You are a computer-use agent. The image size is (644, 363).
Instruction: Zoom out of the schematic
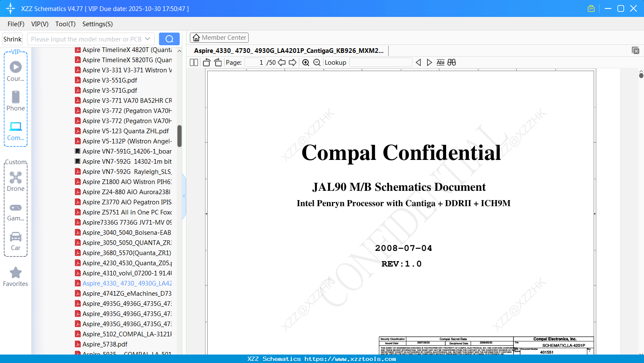[x=317, y=63]
